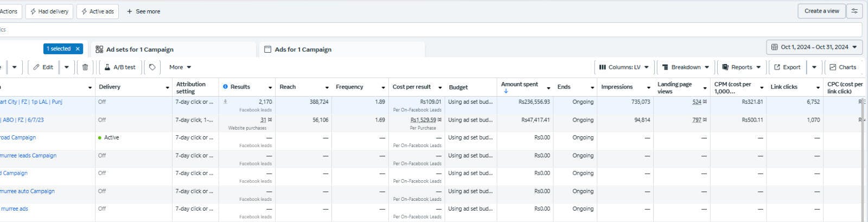868x222 pixels.
Task: Click the Charts button
Action: pyautogui.click(x=843, y=67)
